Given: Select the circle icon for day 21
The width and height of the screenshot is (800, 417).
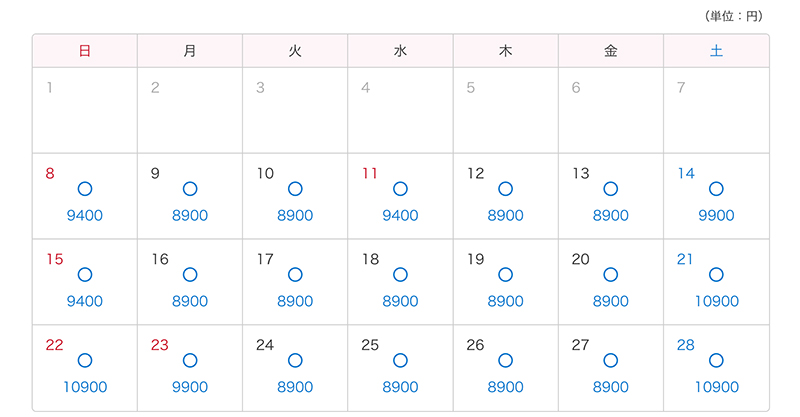Looking at the screenshot, I should [716, 274].
